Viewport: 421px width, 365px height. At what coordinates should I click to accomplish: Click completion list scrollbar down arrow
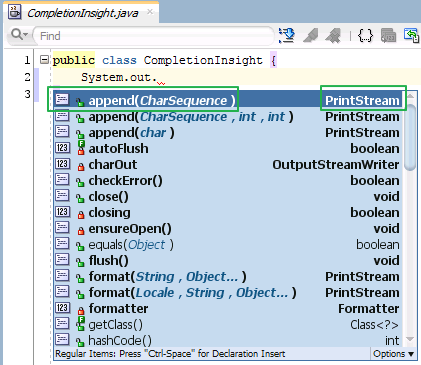[410, 339]
